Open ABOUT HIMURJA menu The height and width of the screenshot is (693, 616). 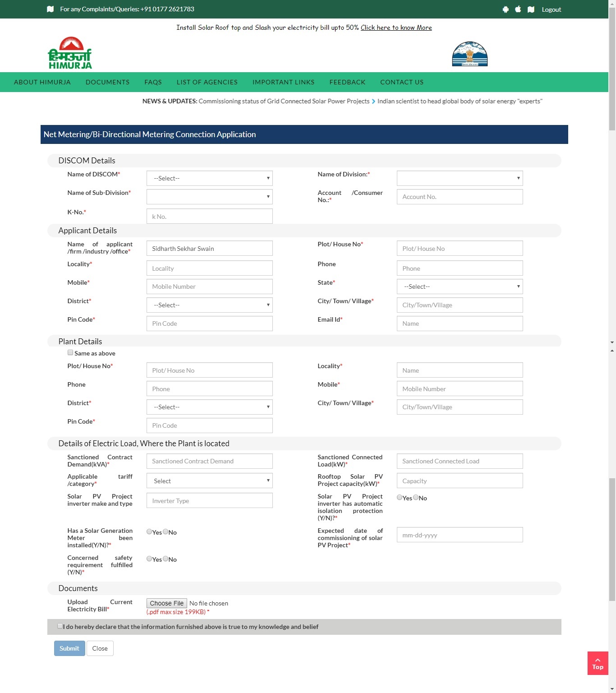[x=42, y=82]
